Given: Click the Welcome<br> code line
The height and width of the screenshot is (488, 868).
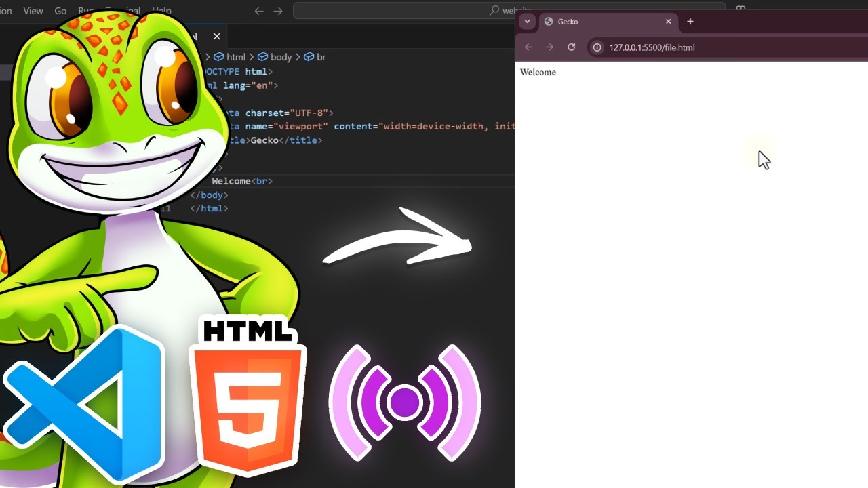Looking at the screenshot, I should point(242,181).
